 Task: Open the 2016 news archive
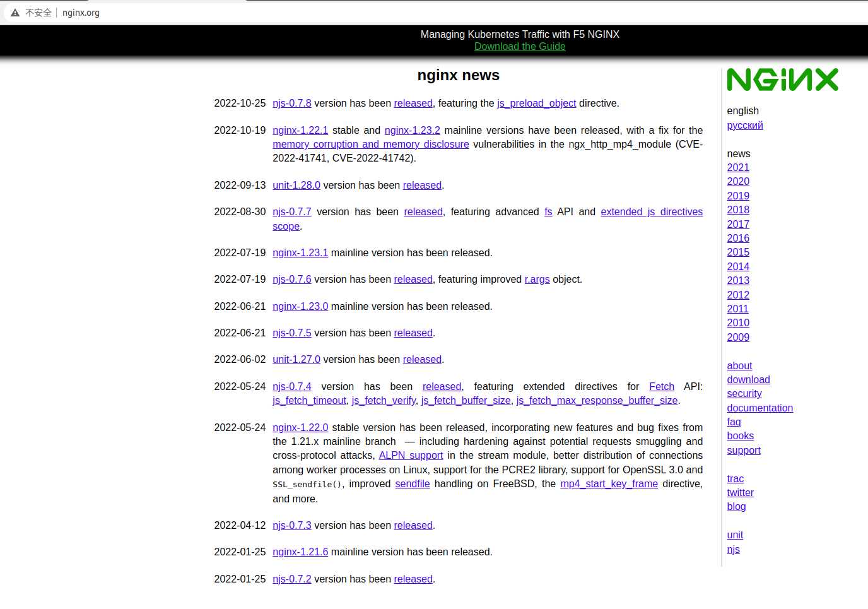tap(738, 239)
